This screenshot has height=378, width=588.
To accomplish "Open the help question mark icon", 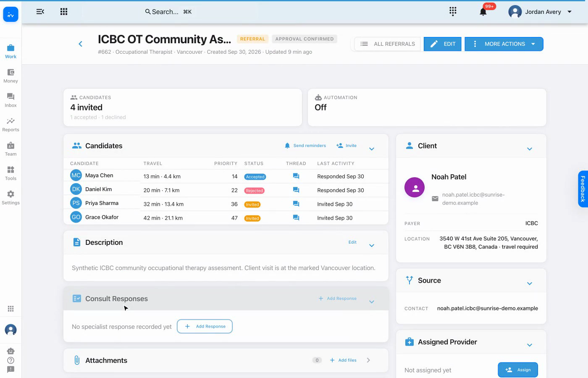I will (11, 360).
